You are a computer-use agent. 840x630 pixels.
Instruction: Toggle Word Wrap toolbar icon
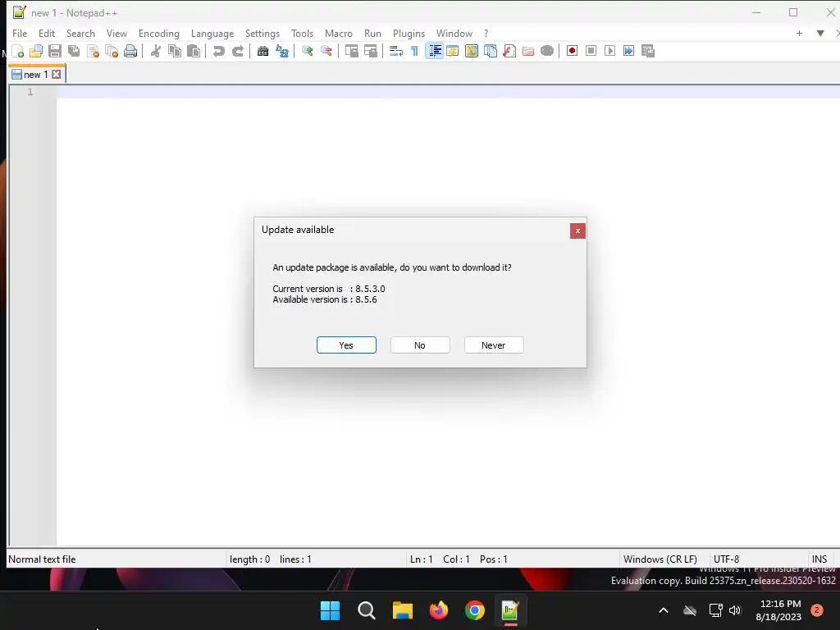tap(396, 51)
